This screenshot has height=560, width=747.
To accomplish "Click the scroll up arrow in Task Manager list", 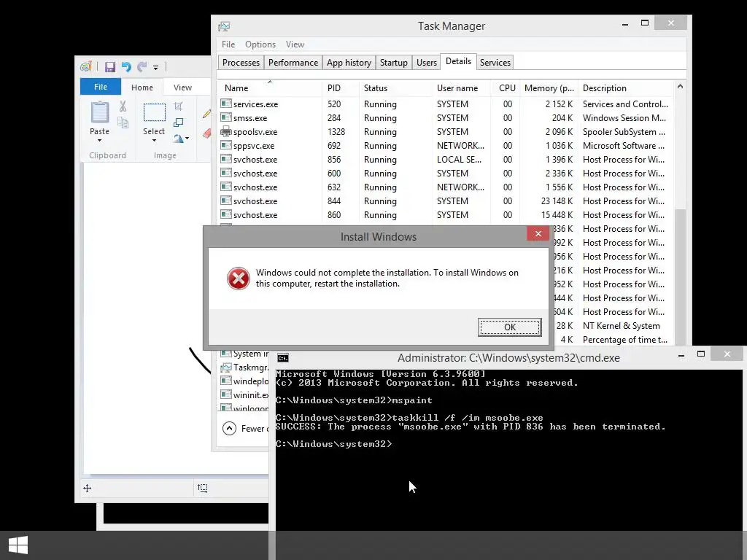I will [681, 87].
